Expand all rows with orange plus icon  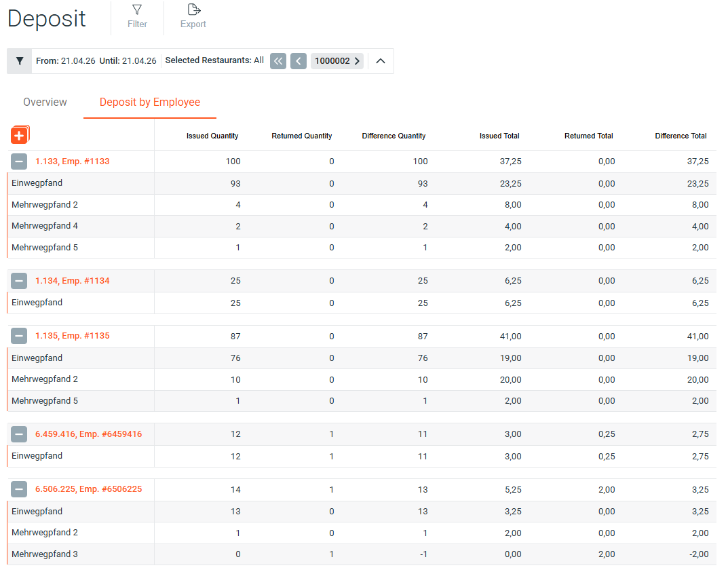click(x=20, y=134)
